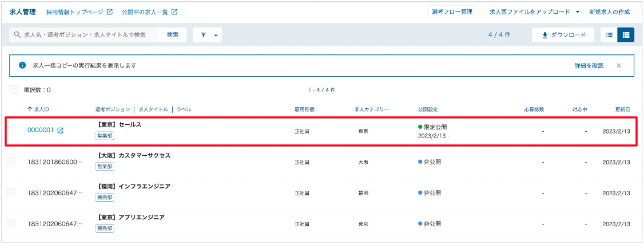Open external link icon beside 公開中の求人一覧
Image resolution: width=644 pixels, height=244 pixels.
click(x=174, y=12)
